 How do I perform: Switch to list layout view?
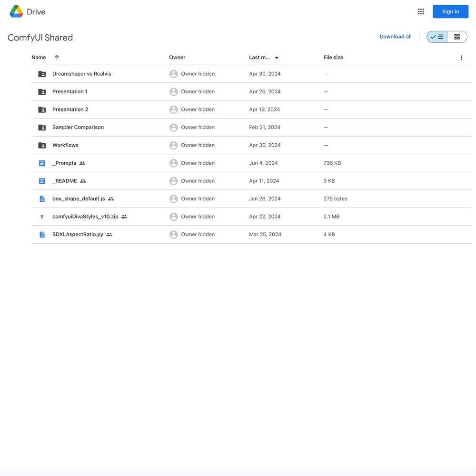tap(437, 37)
